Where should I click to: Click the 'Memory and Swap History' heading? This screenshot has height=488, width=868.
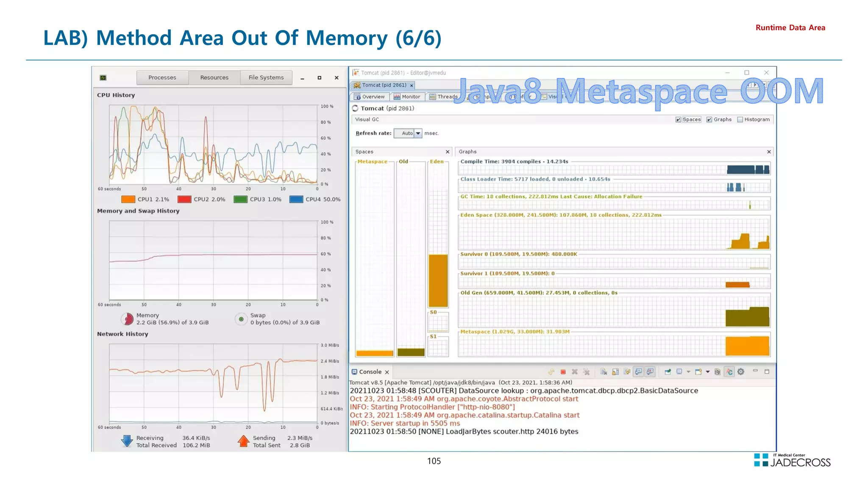tap(138, 211)
